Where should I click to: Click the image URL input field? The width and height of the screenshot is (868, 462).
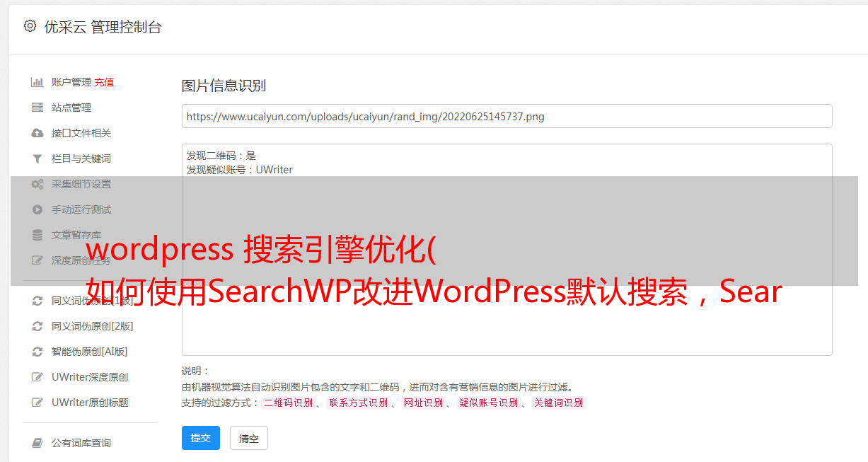coord(507,116)
